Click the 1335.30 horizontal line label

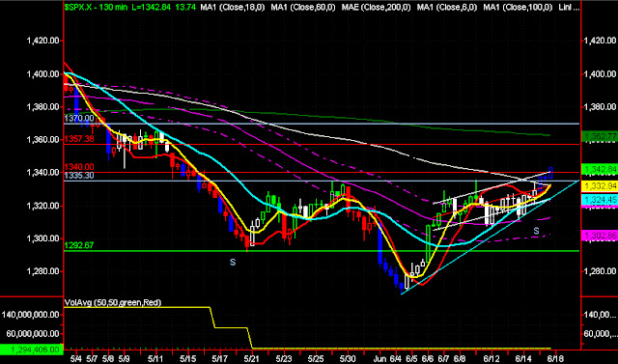(x=79, y=176)
